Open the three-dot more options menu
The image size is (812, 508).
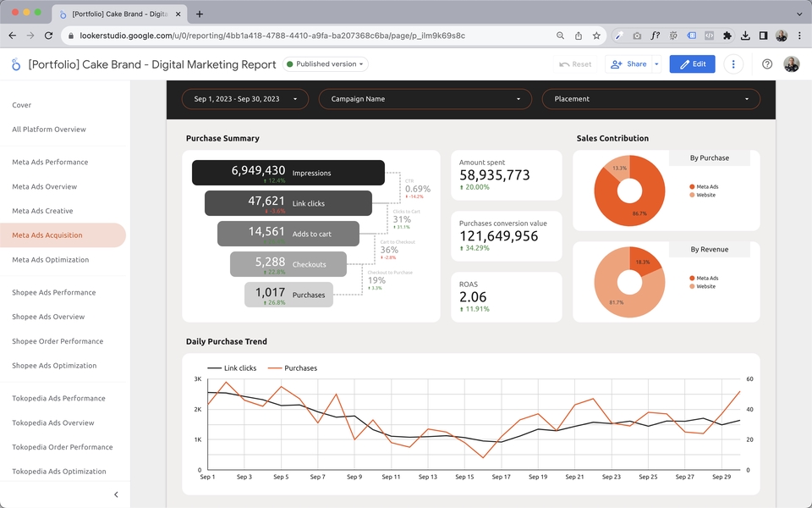pos(732,64)
